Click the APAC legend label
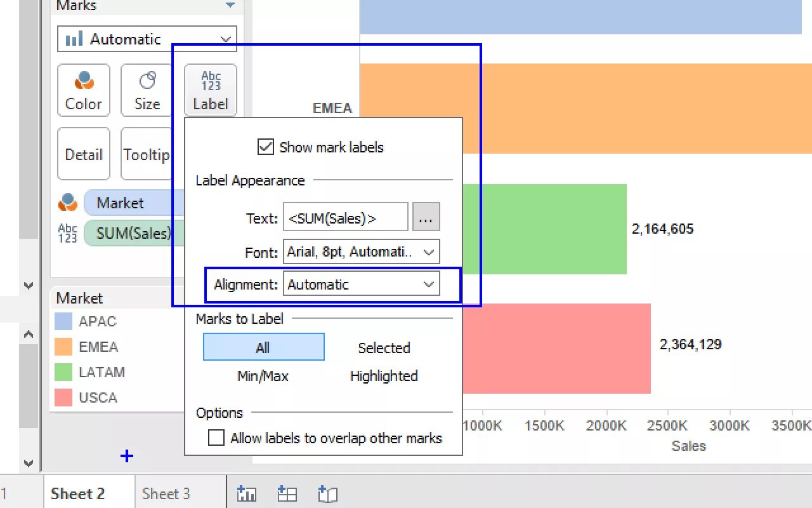Viewport: 812px width, 508px height. 97,321
